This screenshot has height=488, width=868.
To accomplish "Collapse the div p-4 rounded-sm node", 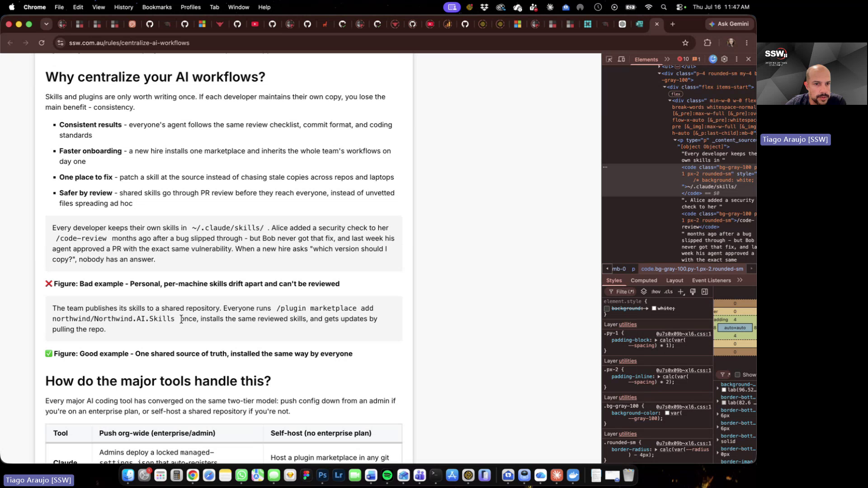I will click(659, 74).
